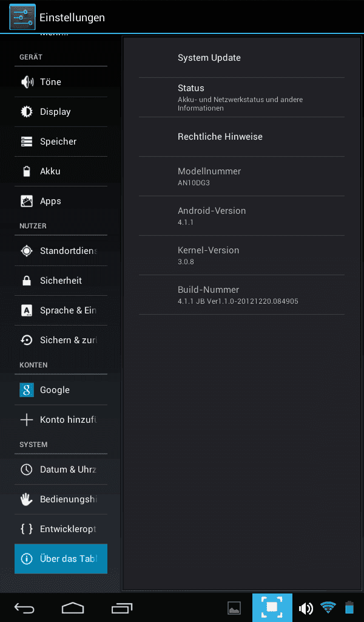Select Töne in settings list
The image size is (364, 622).
click(50, 82)
